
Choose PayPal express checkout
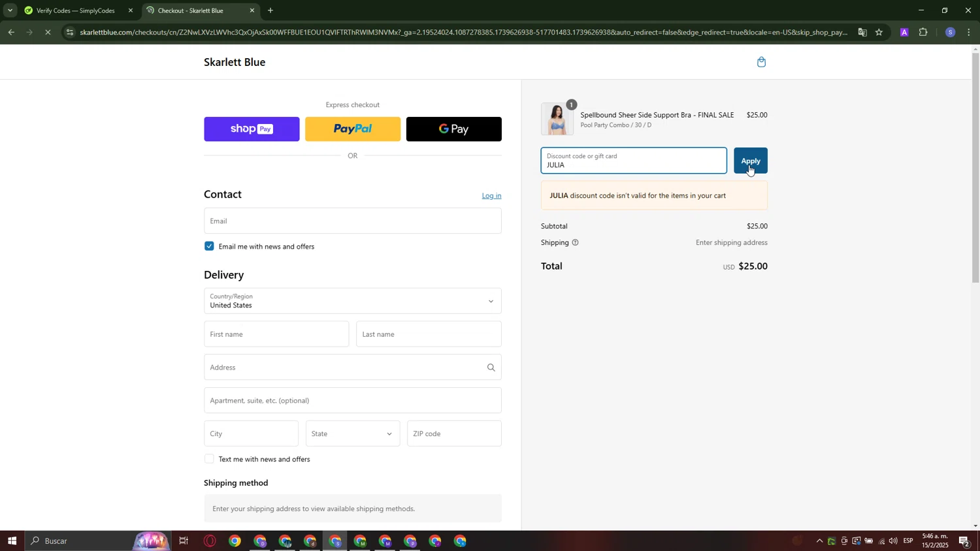point(353,129)
